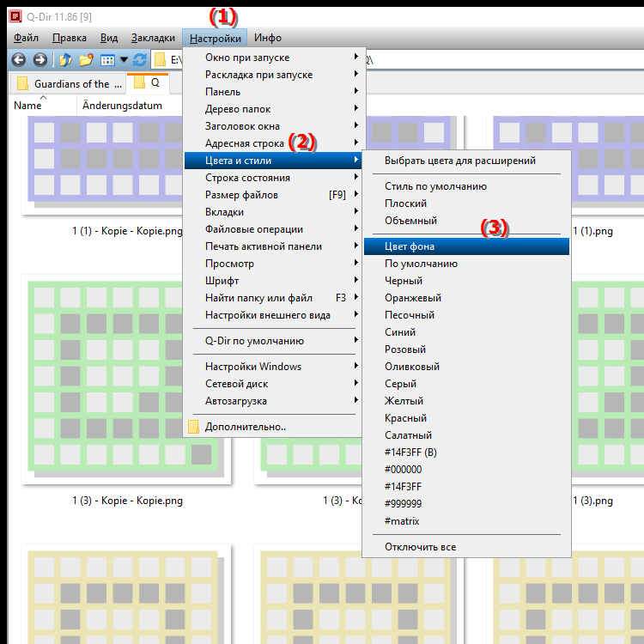Open the Просмотр submenu

[273, 264]
